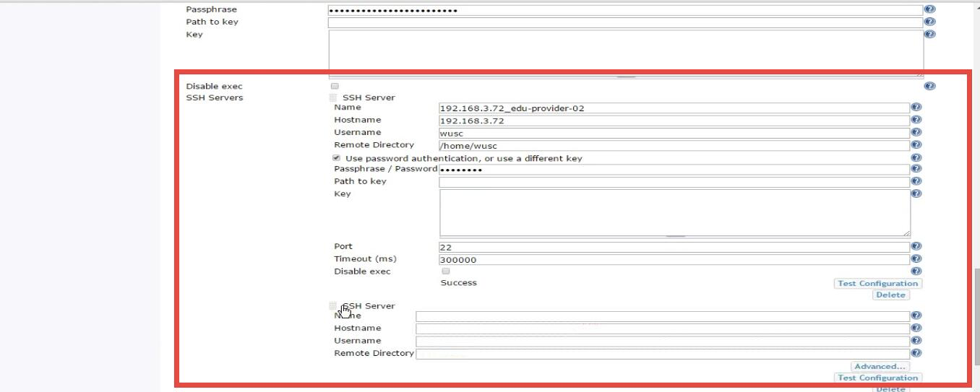Focus Passphrase / Password field
Screen dimensions: 980x392
click(x=674, y=170)
